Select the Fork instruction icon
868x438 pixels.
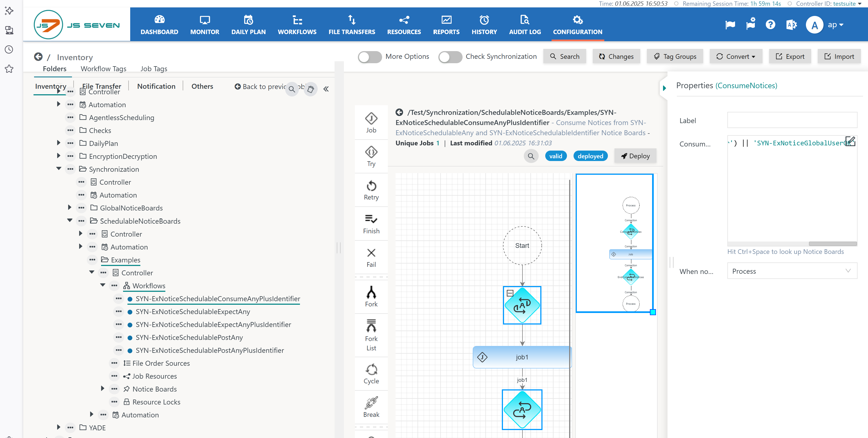click(371, 292)
